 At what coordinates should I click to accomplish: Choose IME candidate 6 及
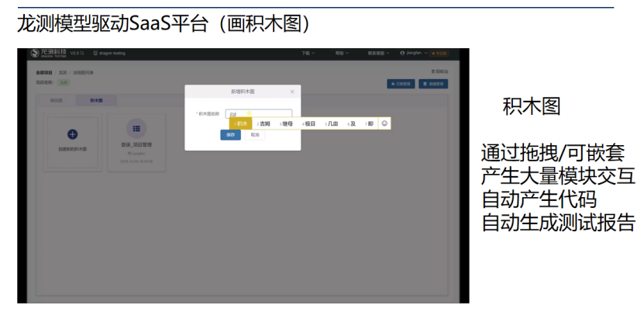coord(351,123)
